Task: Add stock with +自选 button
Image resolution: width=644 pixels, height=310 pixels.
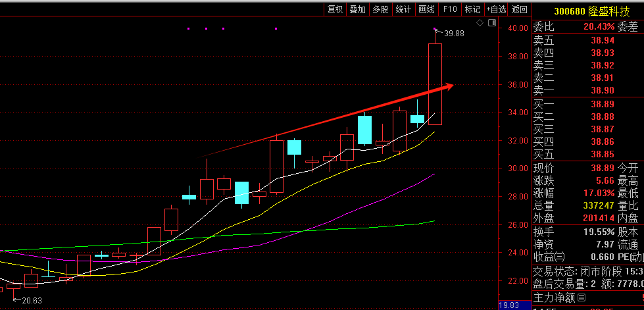Action: point(496,9)
